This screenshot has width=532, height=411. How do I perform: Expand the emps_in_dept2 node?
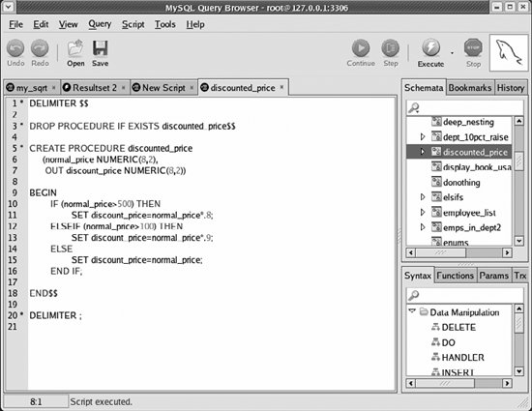[423, 227]
